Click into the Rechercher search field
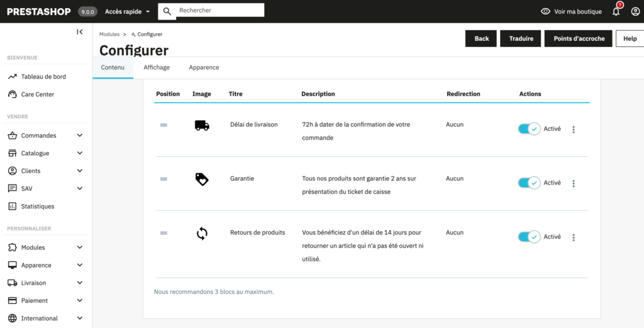The image size is (644, 328). [219, 11]
